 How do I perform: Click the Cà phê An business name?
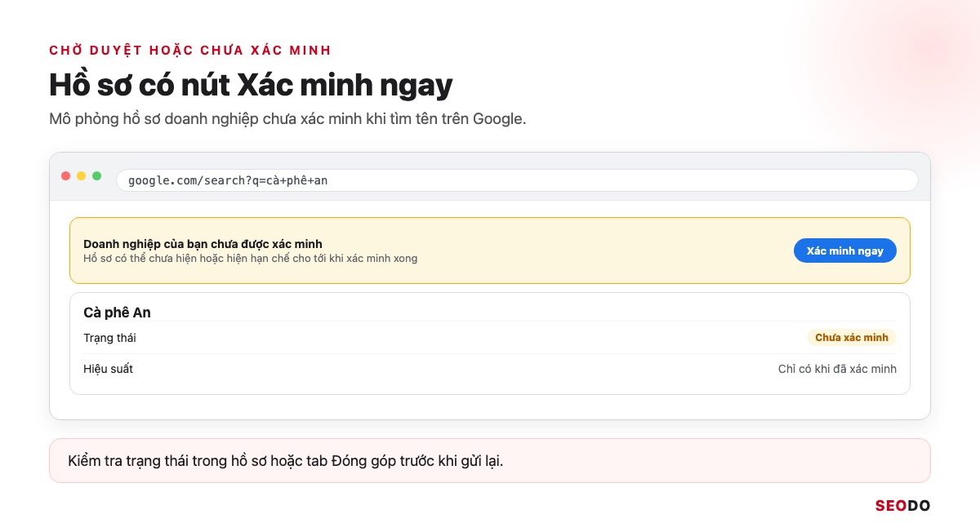pos(117,313)
